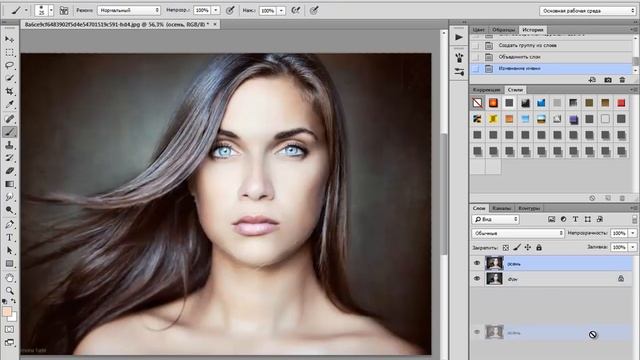Select the Brush tool in toolbox
The height and width of the screenshot is (360, 640).
tap(9, 131)
